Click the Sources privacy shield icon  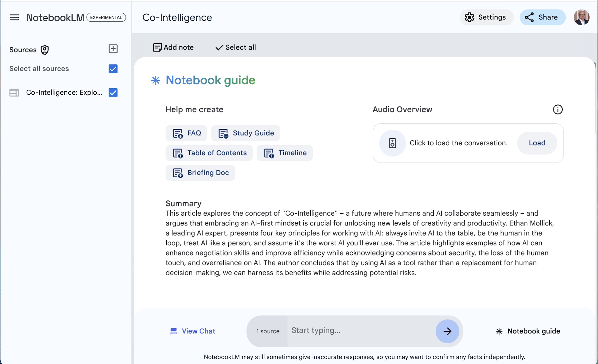click(x=44, y=50)
